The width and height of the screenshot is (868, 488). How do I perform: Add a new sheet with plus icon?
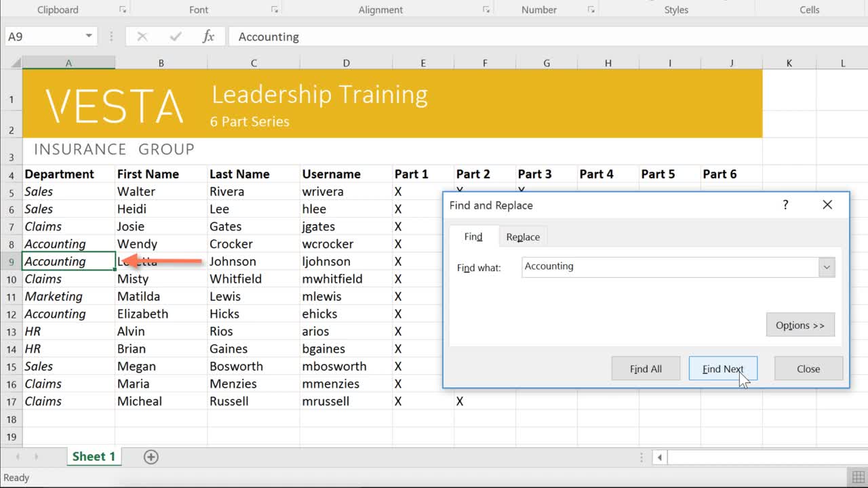click(x=151, y=457)
